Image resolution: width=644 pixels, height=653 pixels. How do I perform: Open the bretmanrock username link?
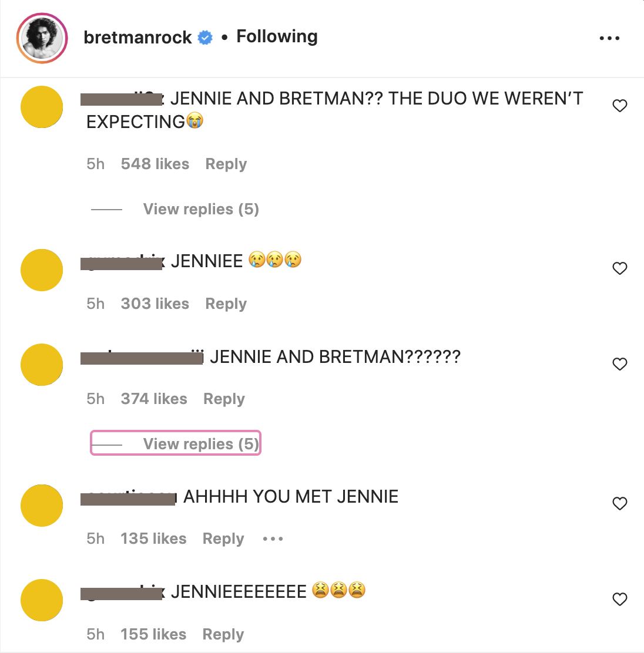pyautogui.click(x=137, y=38)
